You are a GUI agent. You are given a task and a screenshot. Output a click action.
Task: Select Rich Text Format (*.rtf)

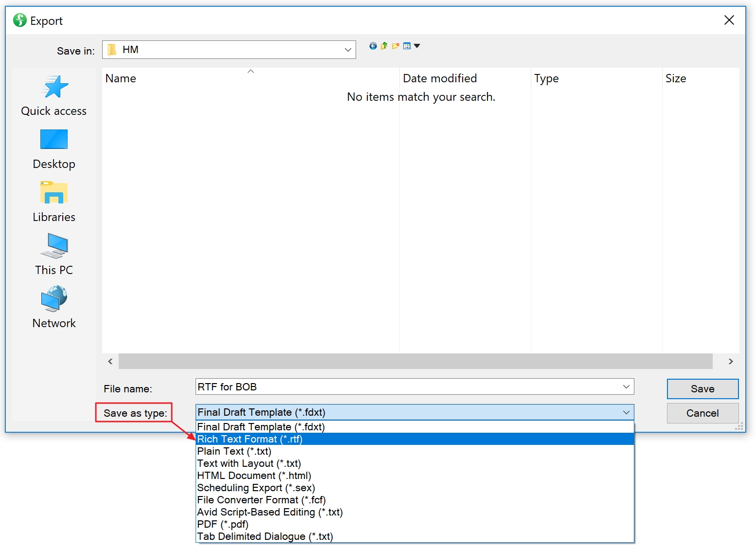(415, 439)
